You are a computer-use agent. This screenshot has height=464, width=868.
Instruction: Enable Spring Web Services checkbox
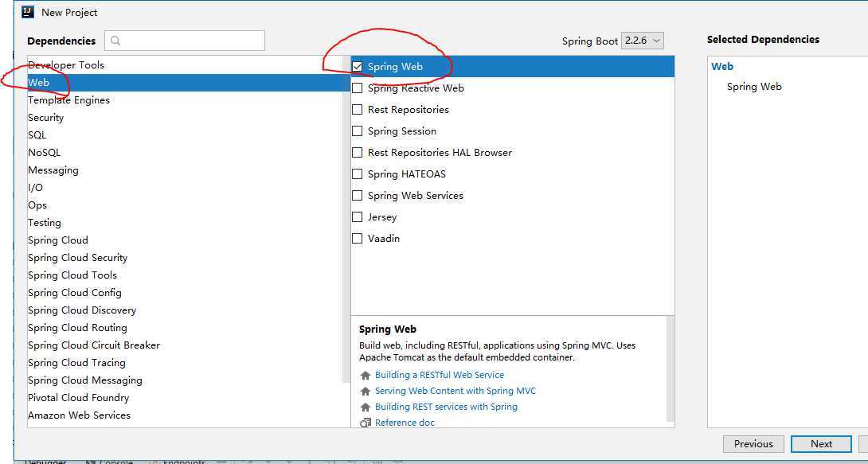coord(358,196)
